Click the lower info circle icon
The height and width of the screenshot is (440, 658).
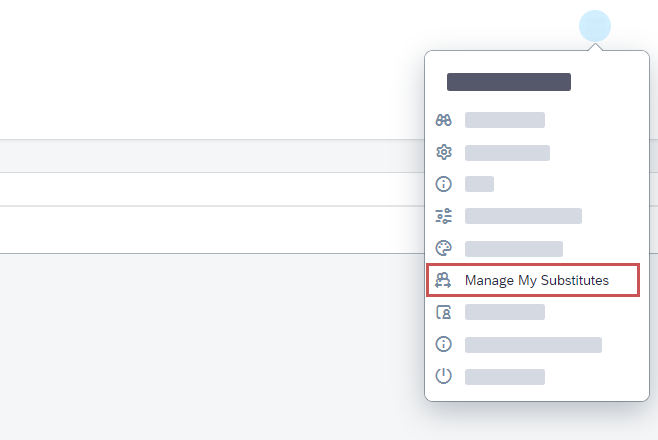[x=444, y=344]
